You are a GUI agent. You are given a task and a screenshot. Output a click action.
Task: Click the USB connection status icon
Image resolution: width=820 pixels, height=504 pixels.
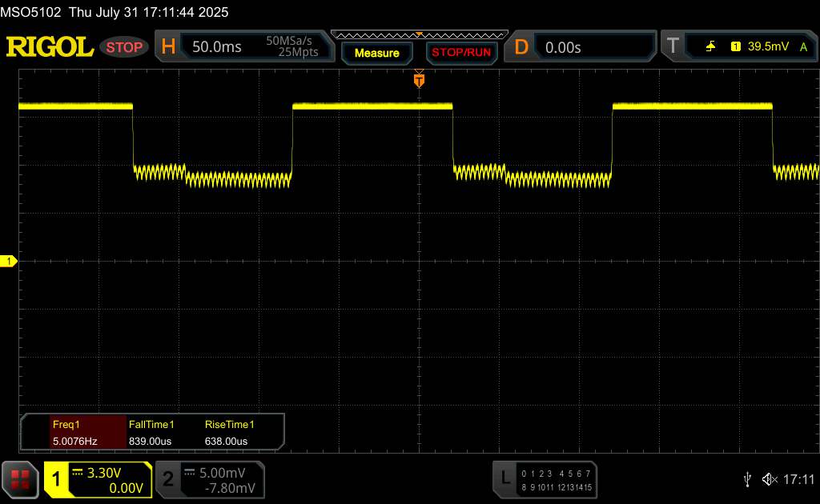pos(747,479)
